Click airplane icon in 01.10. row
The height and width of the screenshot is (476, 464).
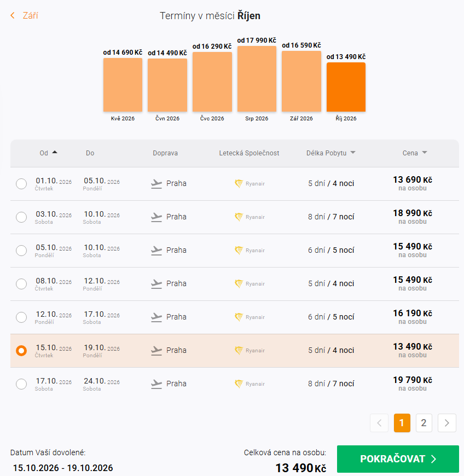[x=156, y=184]
